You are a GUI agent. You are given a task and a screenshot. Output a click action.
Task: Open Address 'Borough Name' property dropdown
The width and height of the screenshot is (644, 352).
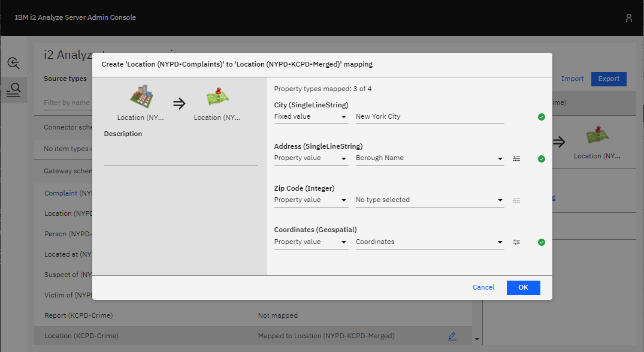click(x=430, y=158)
